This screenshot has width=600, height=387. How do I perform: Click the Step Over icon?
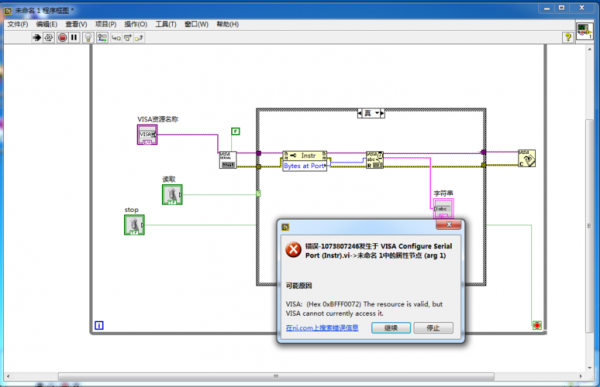coord(127,38)
